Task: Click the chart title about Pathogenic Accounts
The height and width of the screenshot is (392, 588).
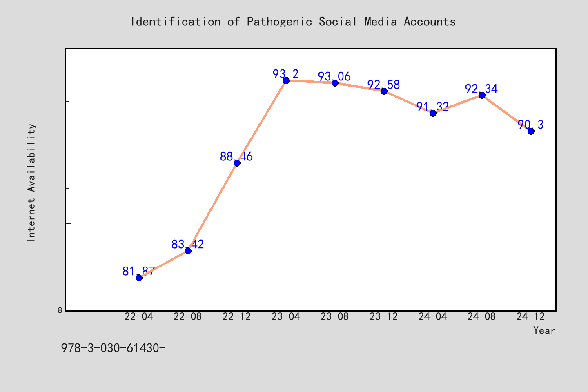Action: tap(293, 22)
